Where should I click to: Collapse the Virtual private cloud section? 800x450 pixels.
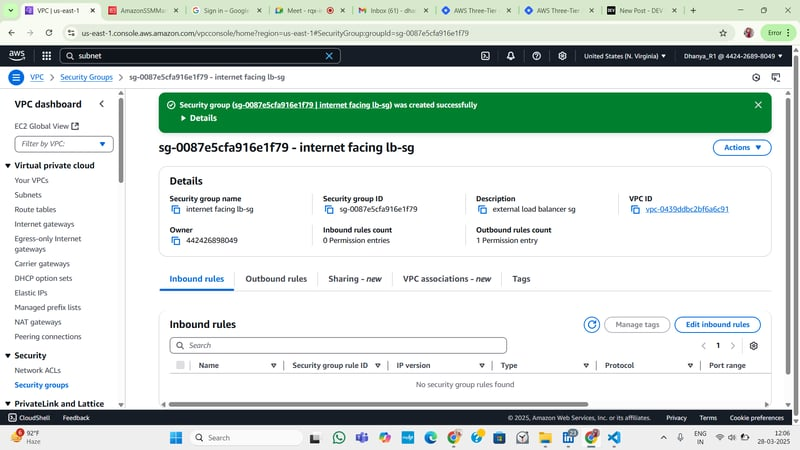pyautogui.click(x=8, y=166)
